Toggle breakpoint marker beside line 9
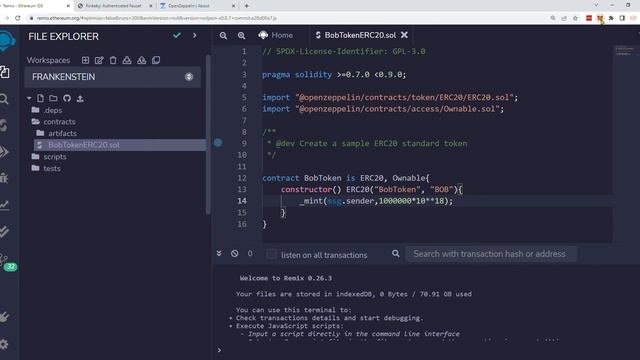This screenshot has height=360, width=640. 218,142
